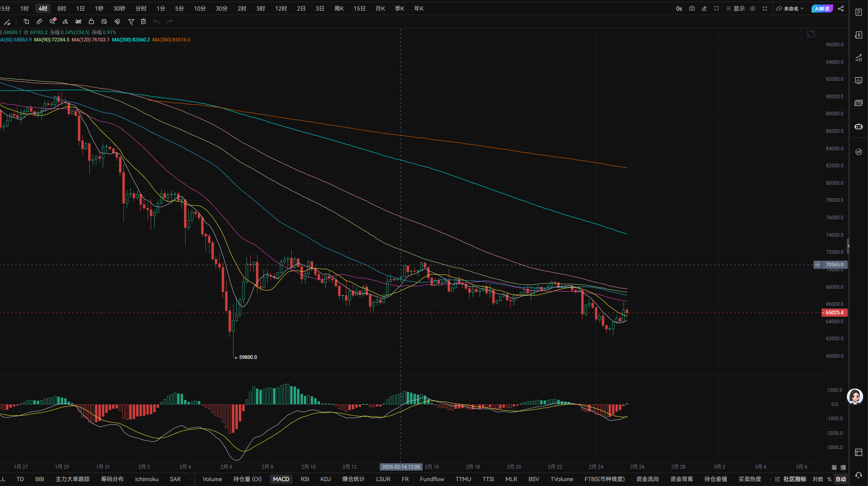Select the ruler measure tool
The height and width of the screenshot is (486, 868).
(x=39, y=22)
